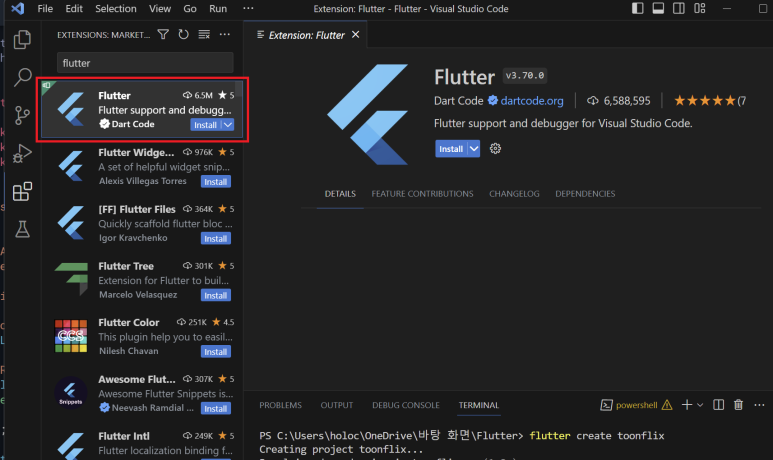Viewport: 773px width, 460px height.
Task: Click the filter extensions funnel icon
Action: (x=163, y=35)
